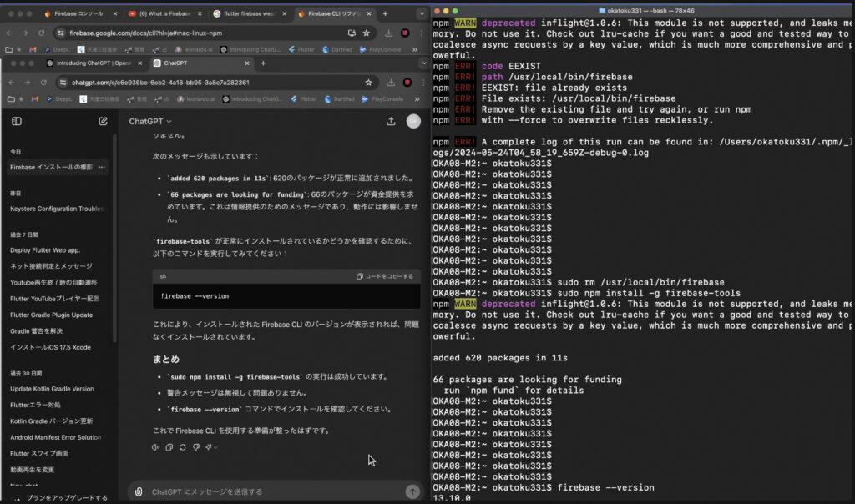The height and width of the screenshot is (504, 855).
Task: Regenerate the response with the refresh icon
Action: 183,447
